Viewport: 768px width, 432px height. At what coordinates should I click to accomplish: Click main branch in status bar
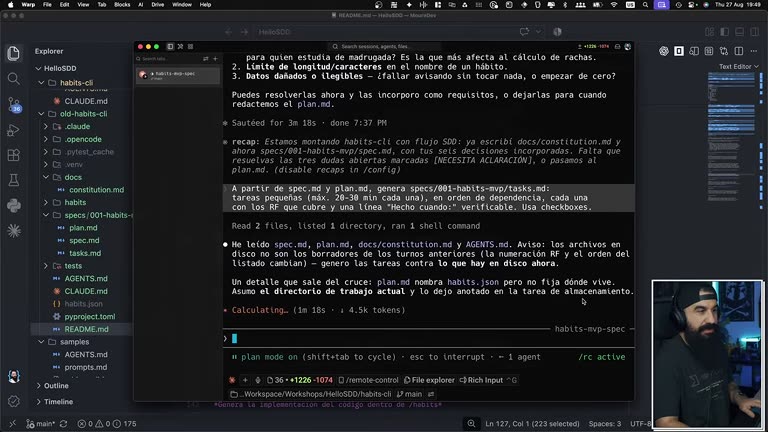coord(40,424)
